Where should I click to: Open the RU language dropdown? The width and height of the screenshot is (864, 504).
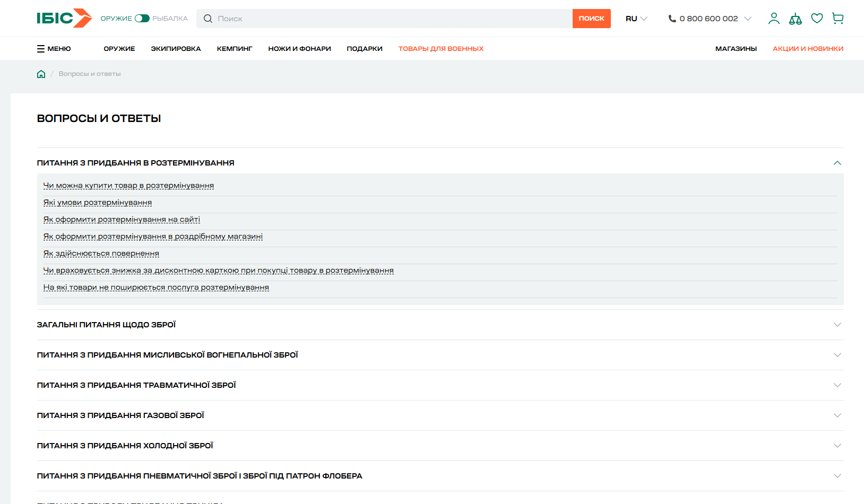pyautogui.click(x=636, y=19)
